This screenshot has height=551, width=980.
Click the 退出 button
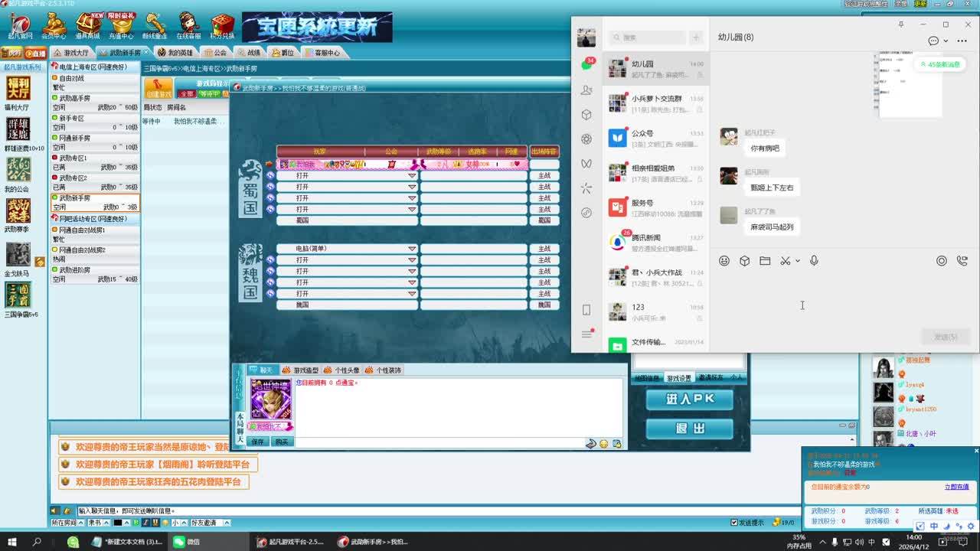(689, 429)
